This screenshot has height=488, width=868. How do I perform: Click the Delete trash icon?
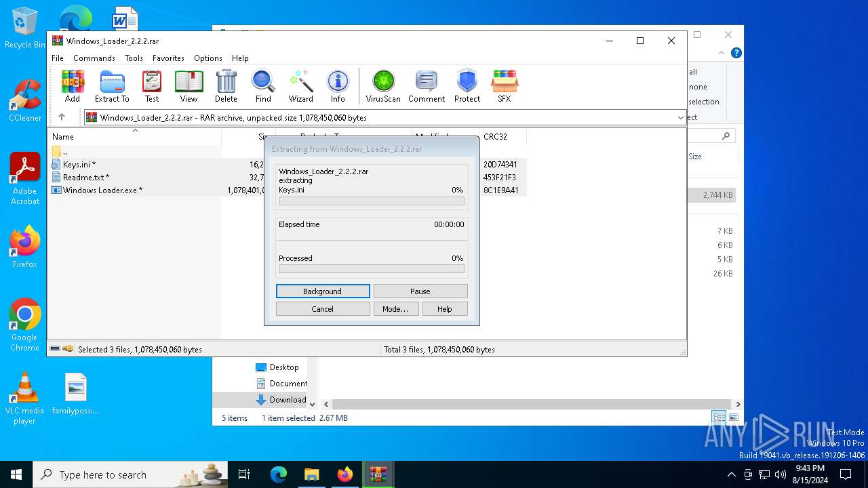(x=226, y=86)
